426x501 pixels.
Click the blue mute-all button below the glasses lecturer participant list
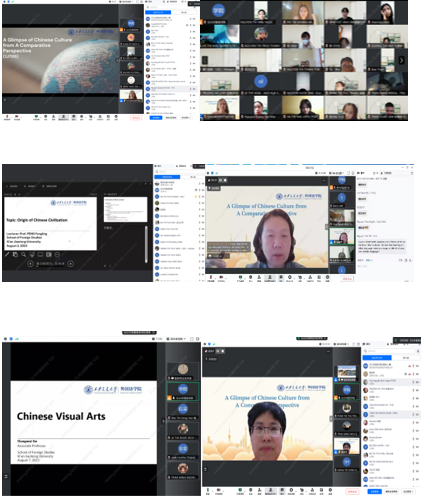(375, 491)
